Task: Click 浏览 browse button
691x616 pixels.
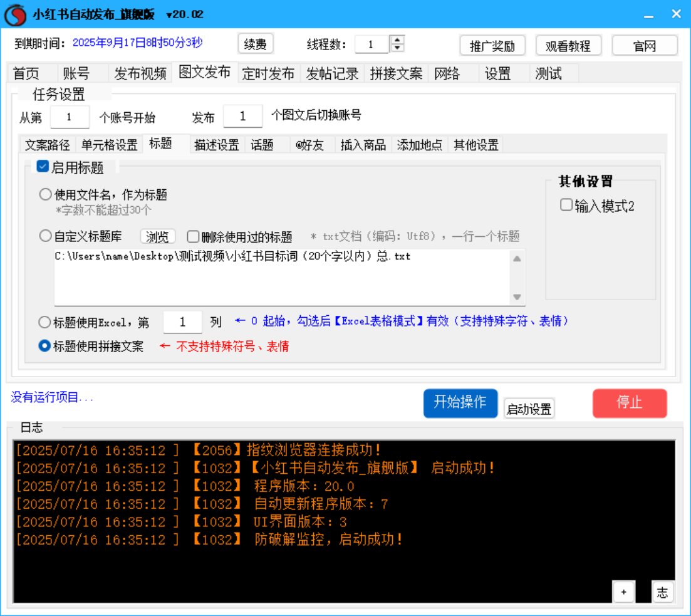Action: coord(157,237)
